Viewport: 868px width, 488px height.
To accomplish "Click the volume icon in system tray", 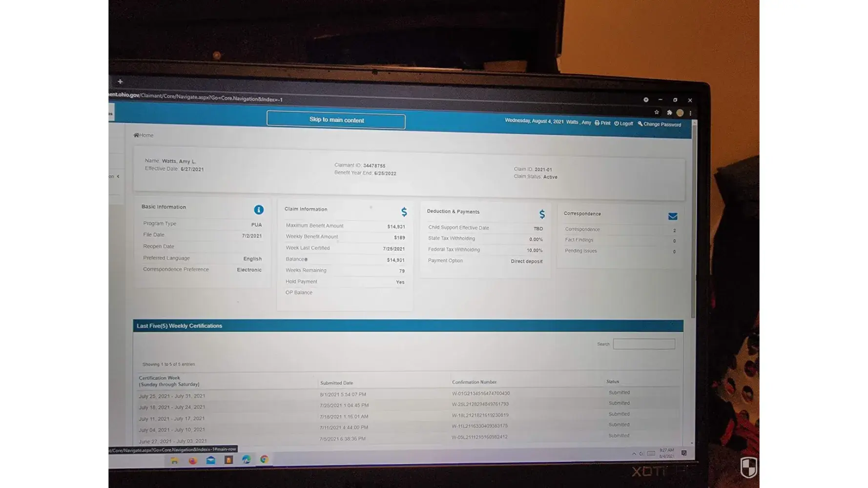I will click(641, 454).
